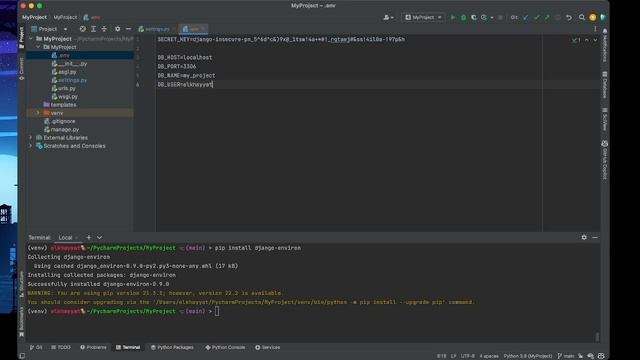Viewport: 640px width, 360px height.
Task: Hide the Project tool window
Action: pos(128,29)
